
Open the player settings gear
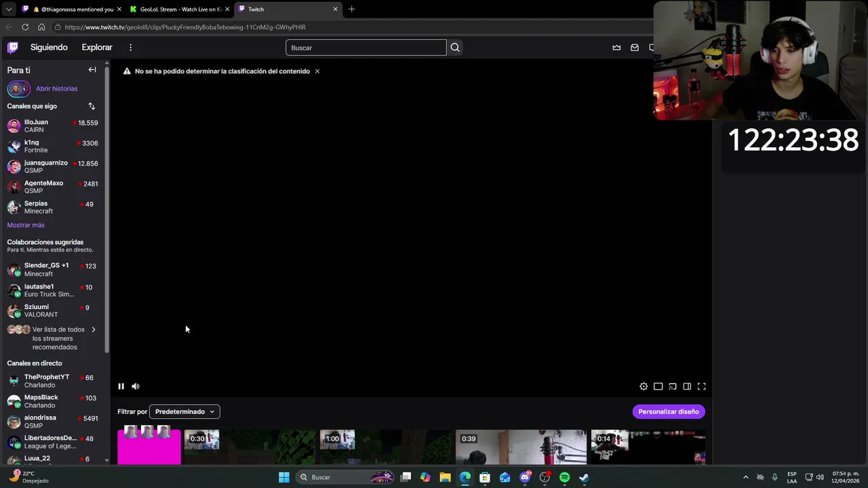coord(644,386)
